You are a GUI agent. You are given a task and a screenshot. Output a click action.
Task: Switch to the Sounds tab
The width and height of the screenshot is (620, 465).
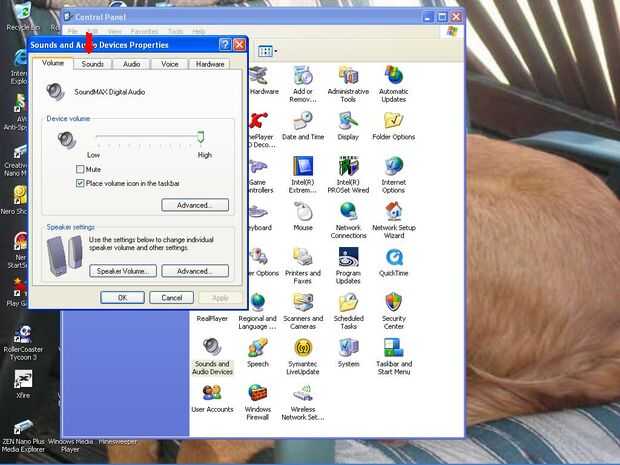(93, 64)
